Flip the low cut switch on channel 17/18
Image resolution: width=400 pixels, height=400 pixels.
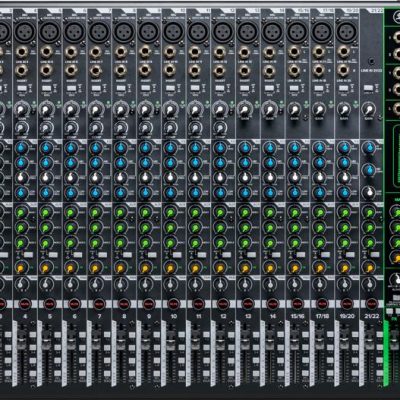pos(319,89)
